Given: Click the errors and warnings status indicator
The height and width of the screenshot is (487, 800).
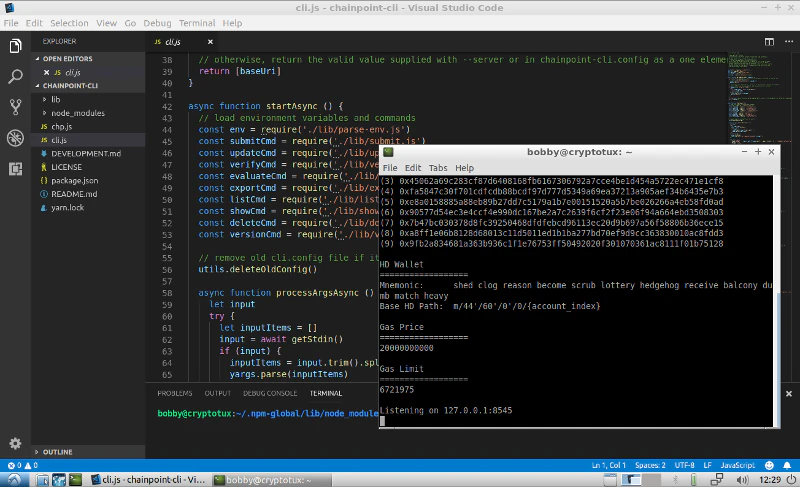Looking at the screenshot, I should tap(24, 466).
